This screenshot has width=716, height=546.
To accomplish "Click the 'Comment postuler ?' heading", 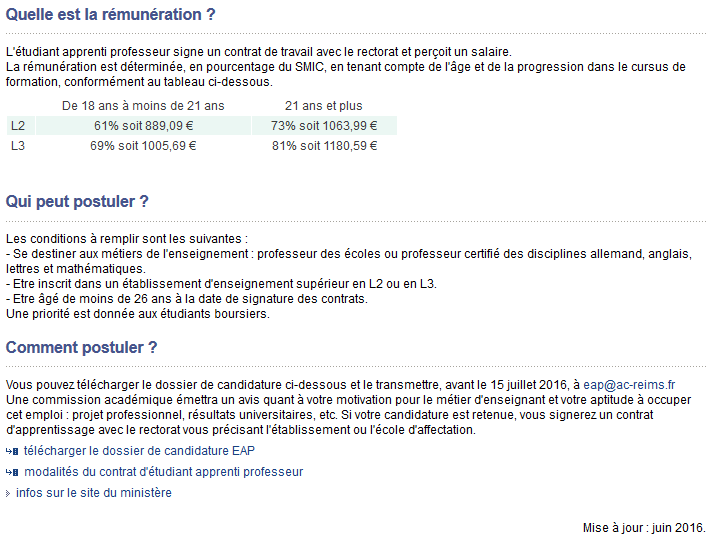I will coord(81,347).
